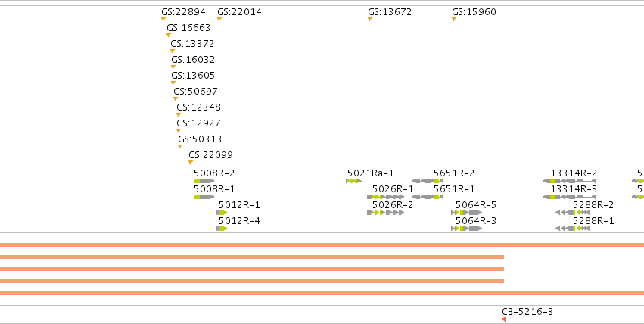The image size is (644, 324).
Task: Click the 5012R-4 gene model glyph
Action: point(222,229)
